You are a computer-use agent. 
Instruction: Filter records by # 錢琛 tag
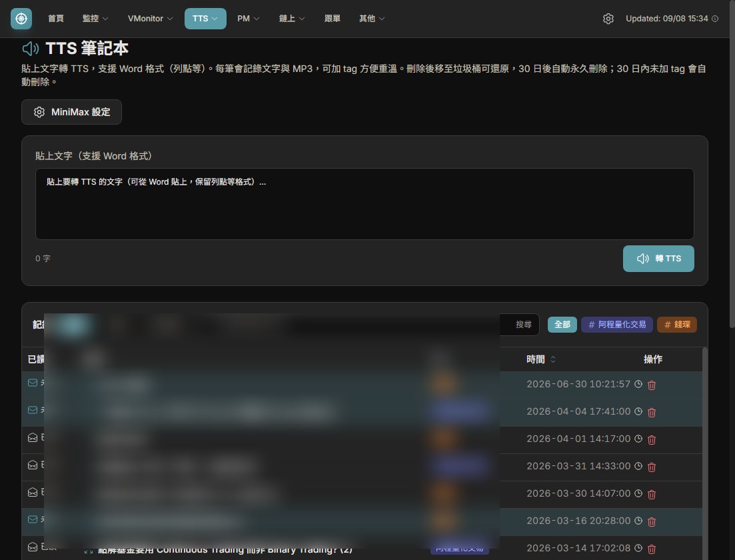(677, 325)
